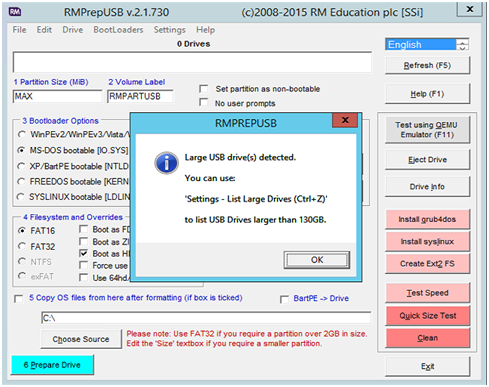Click the Drive Info button
The width and height of the screenshot is (489, 387).
(427, 187)
